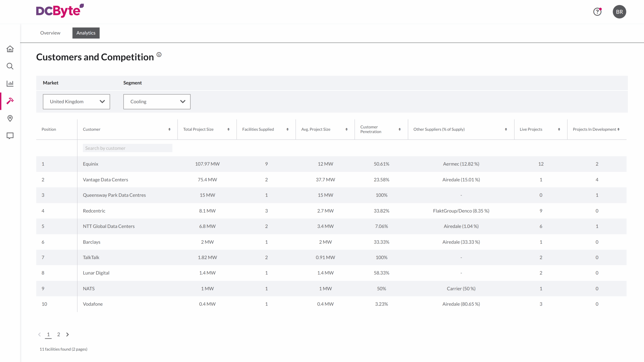Sort by Total Project Size column
The image size is (644, 362).
point(228,129)
